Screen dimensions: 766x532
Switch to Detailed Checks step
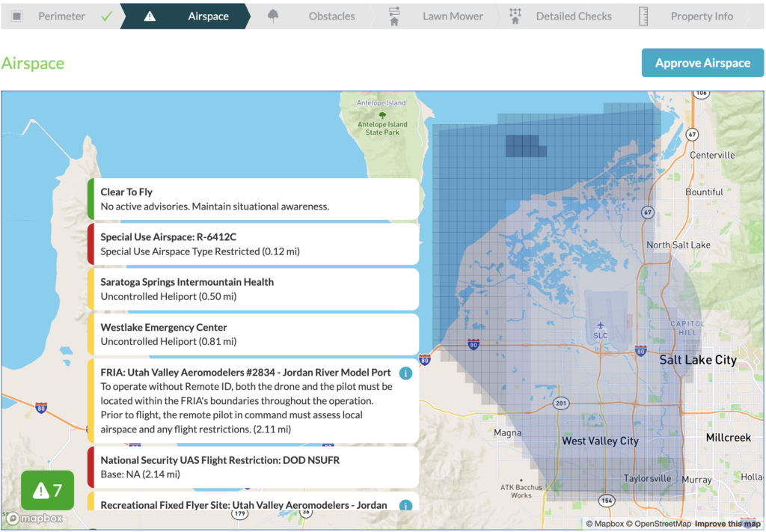click(560, 16)
